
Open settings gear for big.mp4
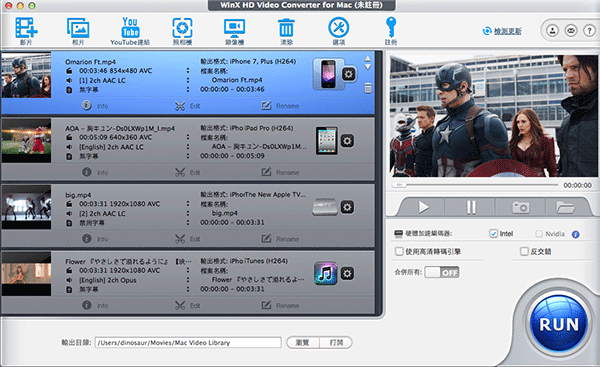click(347, 207)
